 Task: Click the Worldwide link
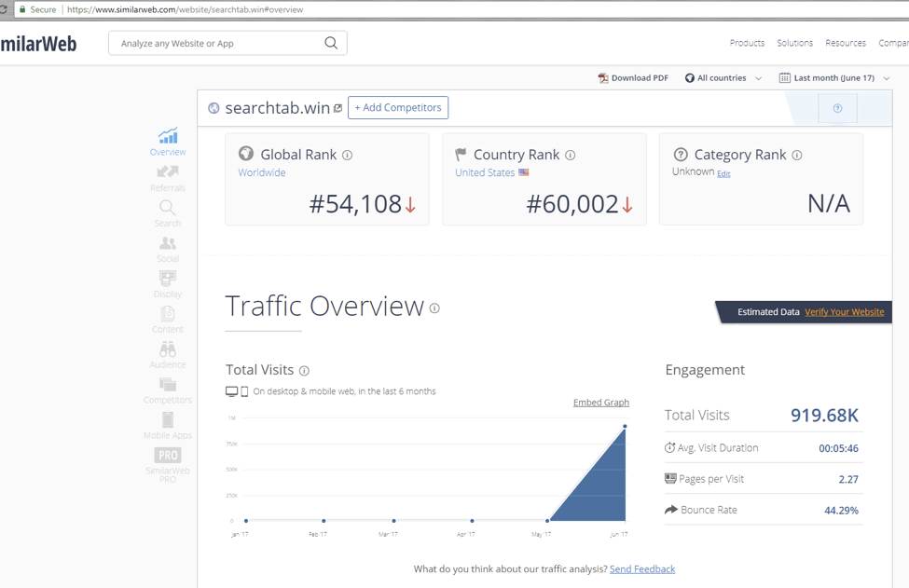click(x=261, y=172)
